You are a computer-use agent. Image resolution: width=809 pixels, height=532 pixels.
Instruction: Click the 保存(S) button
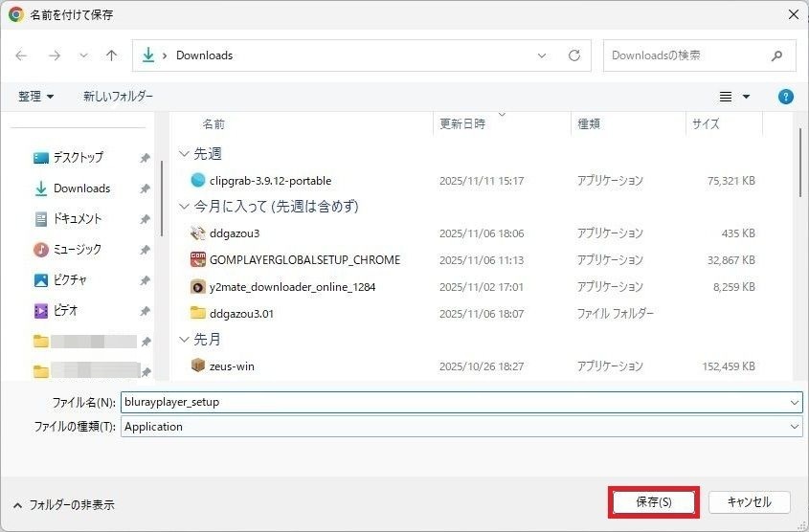tap(654, 502)
